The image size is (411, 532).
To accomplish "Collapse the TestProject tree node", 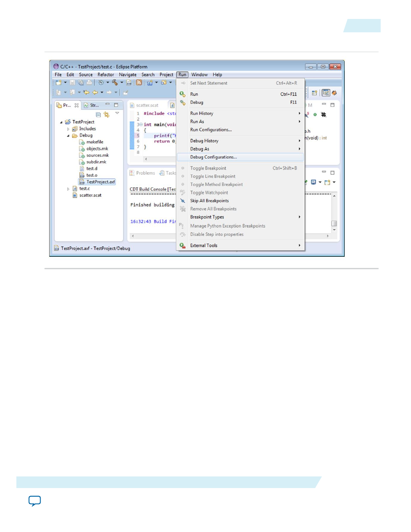I will pos(61,122).
